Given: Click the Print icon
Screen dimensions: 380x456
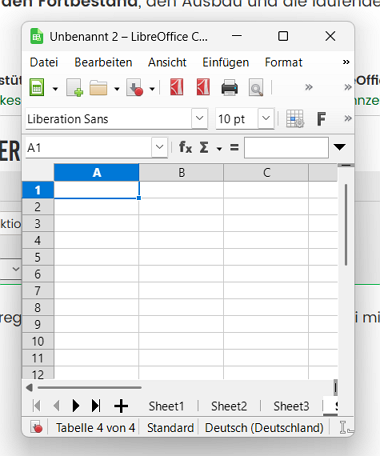Looking at the screenshot, I should (x=230, y=88).
